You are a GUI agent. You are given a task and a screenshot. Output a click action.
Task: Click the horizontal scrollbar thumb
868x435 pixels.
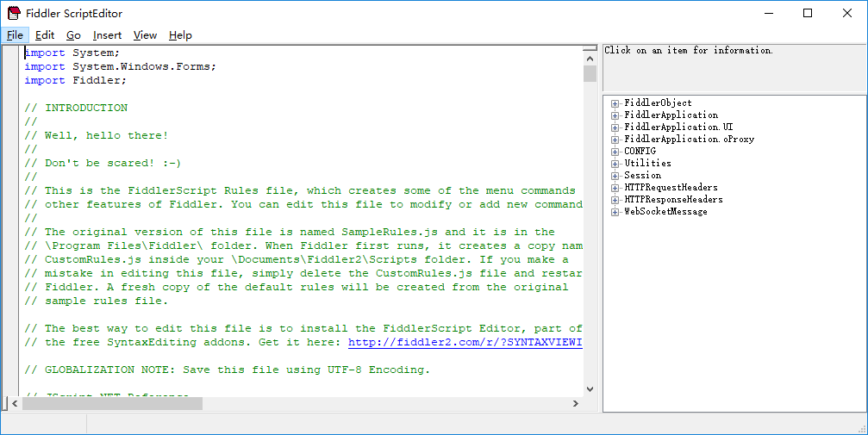[x=112, y=404]
